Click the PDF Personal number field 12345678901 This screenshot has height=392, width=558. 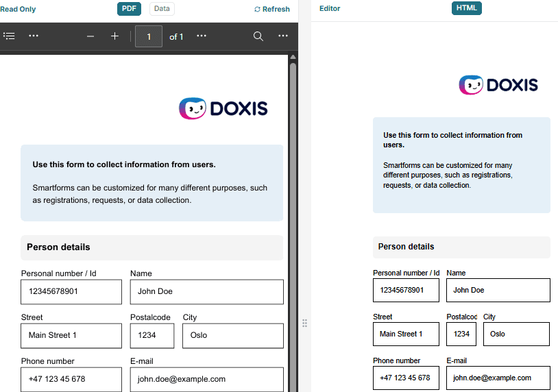(71, 292)
